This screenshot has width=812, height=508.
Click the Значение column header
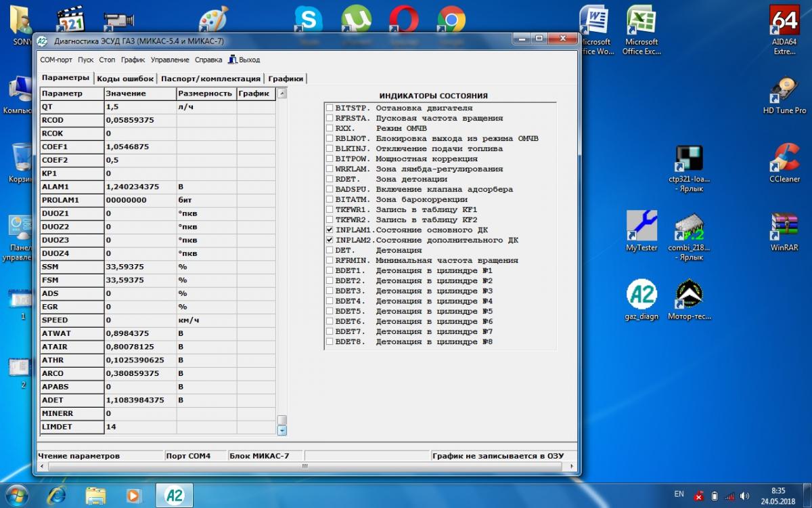pos(140,93)
